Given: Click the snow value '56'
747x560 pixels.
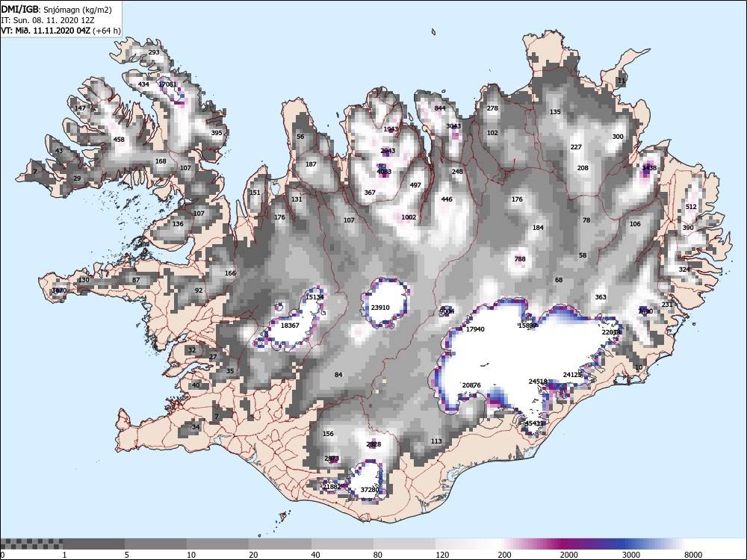Looking at the screenshot, I should [x=300, y=137].
